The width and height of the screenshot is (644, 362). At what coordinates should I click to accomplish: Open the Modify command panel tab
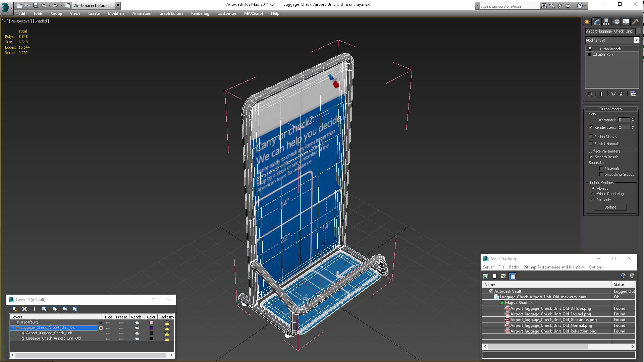tap(597, 22)
